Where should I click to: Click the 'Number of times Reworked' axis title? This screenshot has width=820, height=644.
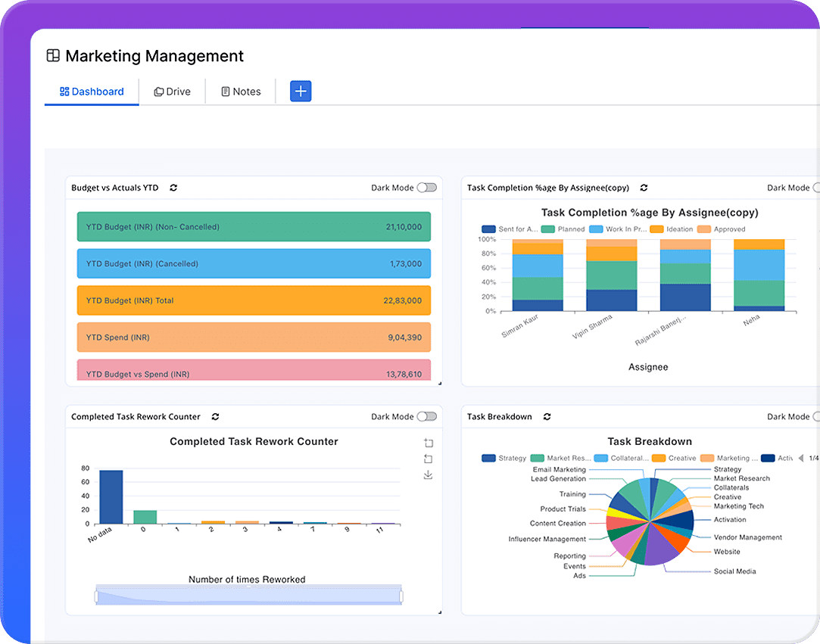click(x=247, y=579)
